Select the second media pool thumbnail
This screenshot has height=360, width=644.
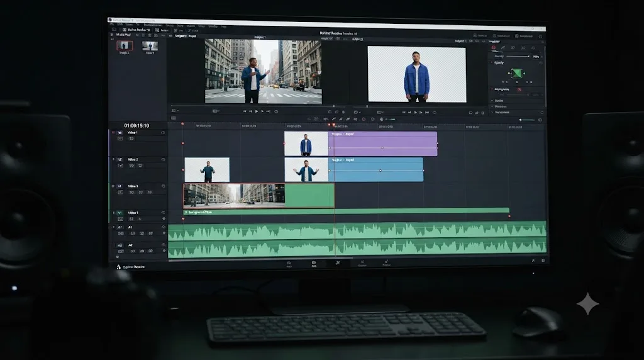[150, 45]
